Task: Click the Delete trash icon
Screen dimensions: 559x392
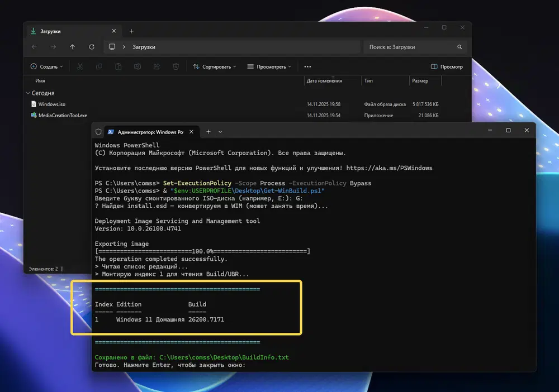Action: click(176, 66)
